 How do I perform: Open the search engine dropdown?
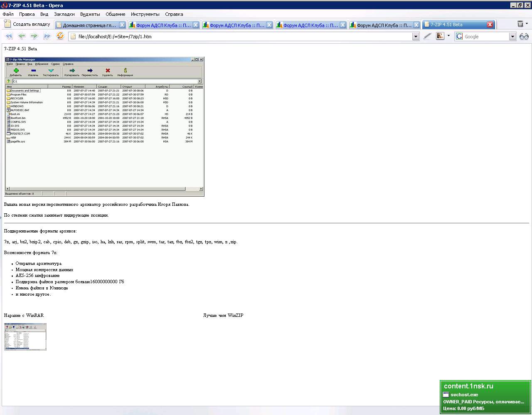pos(512,37)
